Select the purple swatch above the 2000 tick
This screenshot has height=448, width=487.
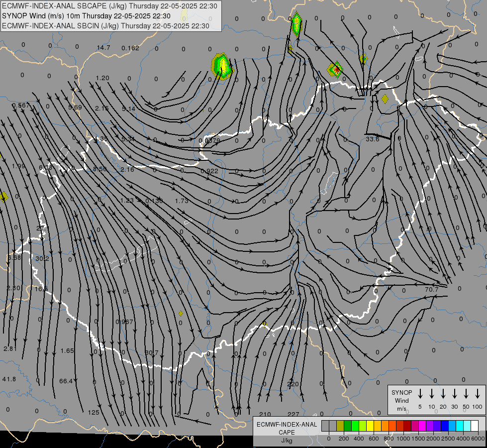(x=429, y=426)
